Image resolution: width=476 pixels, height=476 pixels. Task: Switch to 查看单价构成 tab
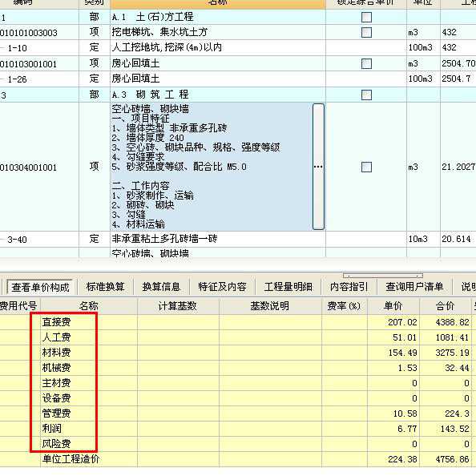tap(40, 287)
